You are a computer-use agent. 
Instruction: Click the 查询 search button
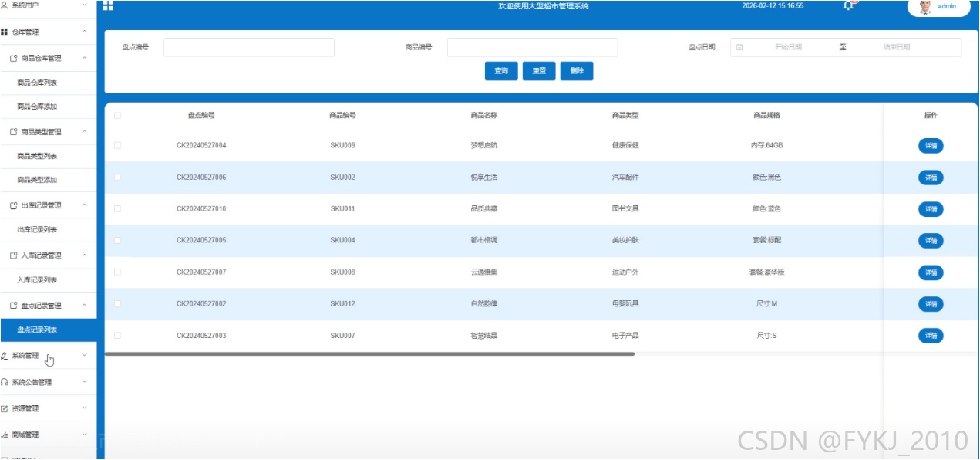click(x=501, y=71)
